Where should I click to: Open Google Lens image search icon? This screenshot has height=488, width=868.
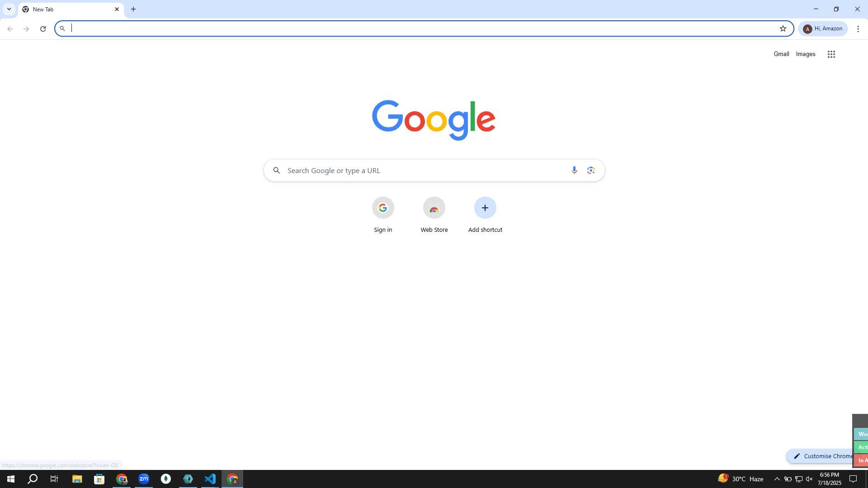pos(591,170)
